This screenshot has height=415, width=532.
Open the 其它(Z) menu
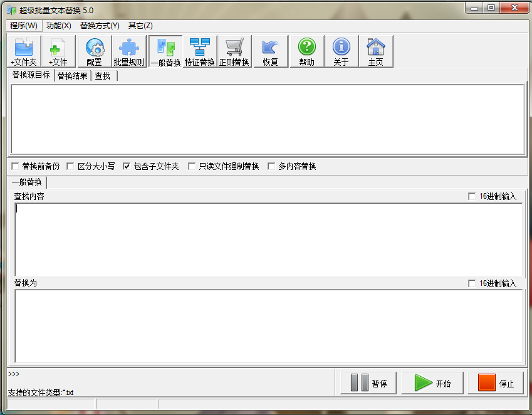click(140, 26)
